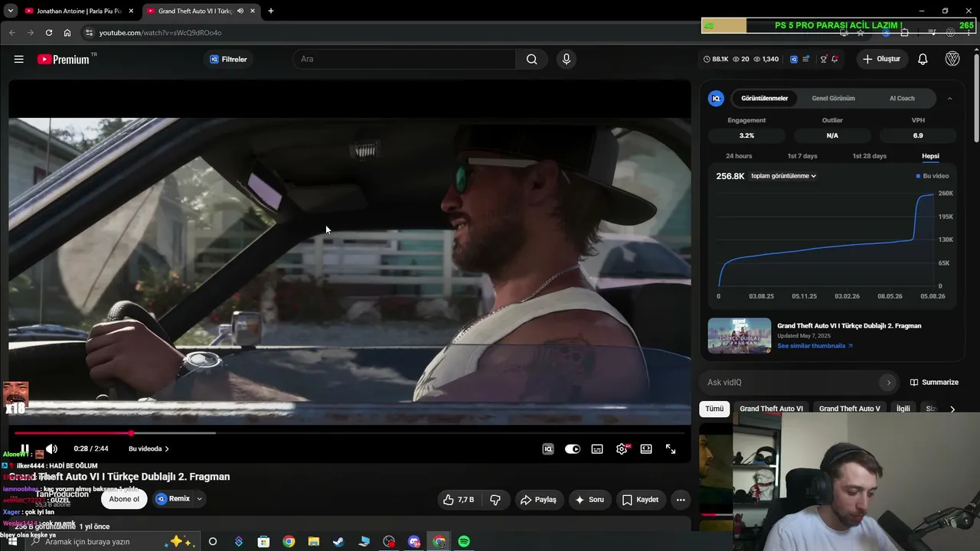
Task: Open the more actions three-dot menu
Action: [x=680, y=500]
